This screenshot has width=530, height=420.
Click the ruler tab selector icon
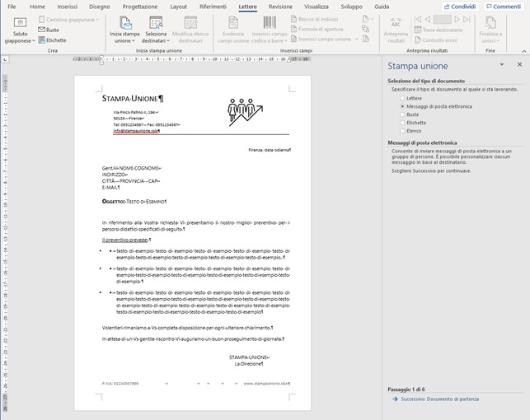pyautogui.click(x=5, y=59)
